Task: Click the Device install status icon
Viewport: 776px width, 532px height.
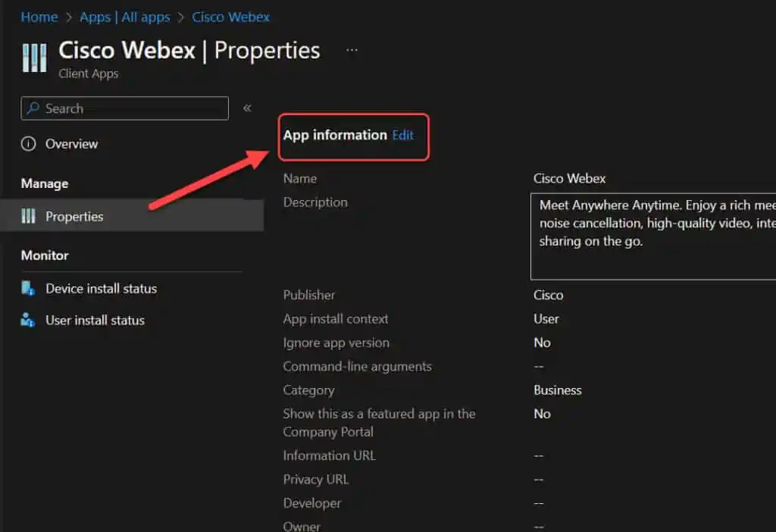Action: (x=28, y=288)
